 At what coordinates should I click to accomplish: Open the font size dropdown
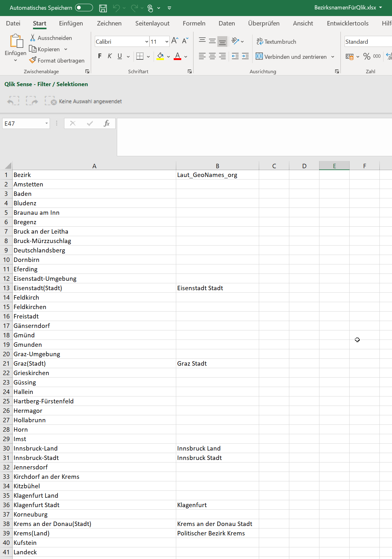tap(167, 42)
